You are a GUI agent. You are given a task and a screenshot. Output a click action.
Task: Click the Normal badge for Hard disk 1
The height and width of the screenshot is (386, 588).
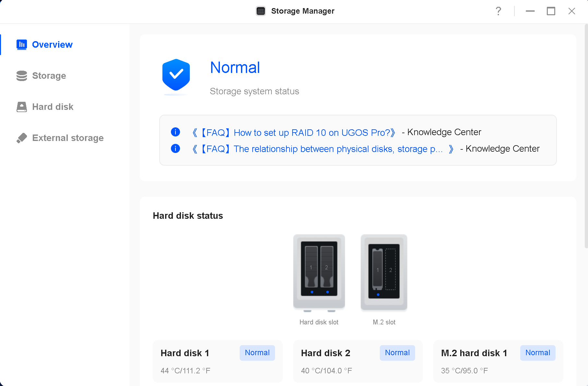(x=257, y=353)
